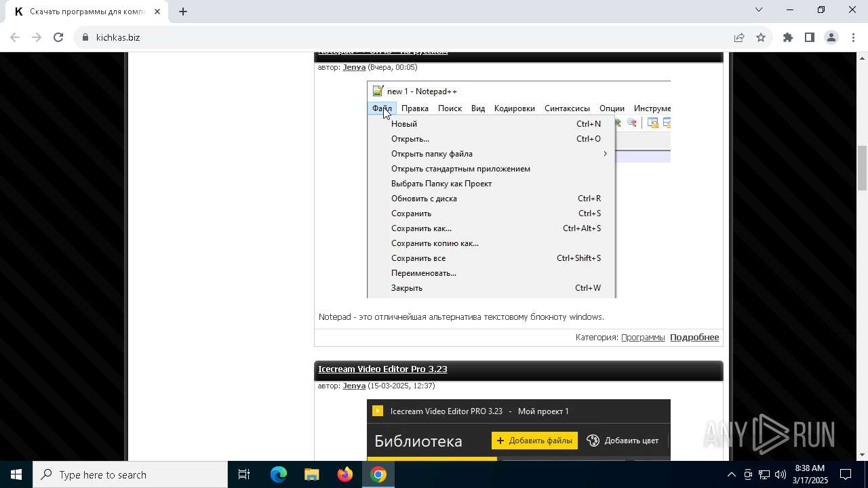
Task: Open the Chrome extensions puzzle icon
Action: click(x=788, y=37)
